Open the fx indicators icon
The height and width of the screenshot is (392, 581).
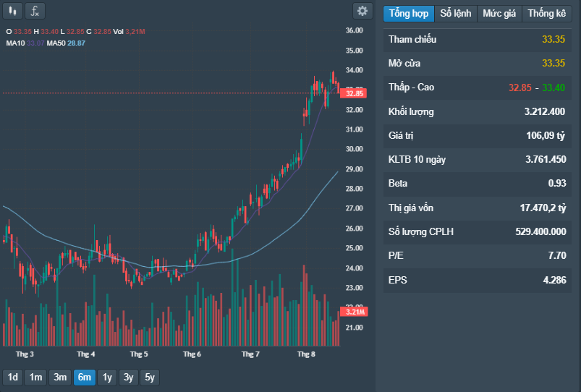pos(35,11)
